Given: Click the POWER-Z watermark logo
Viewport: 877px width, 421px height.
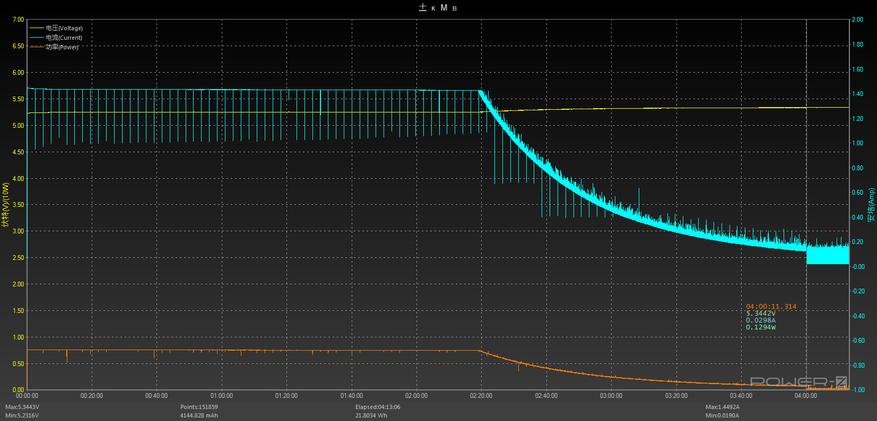Looking at the screenshot, I should point(799,382).
